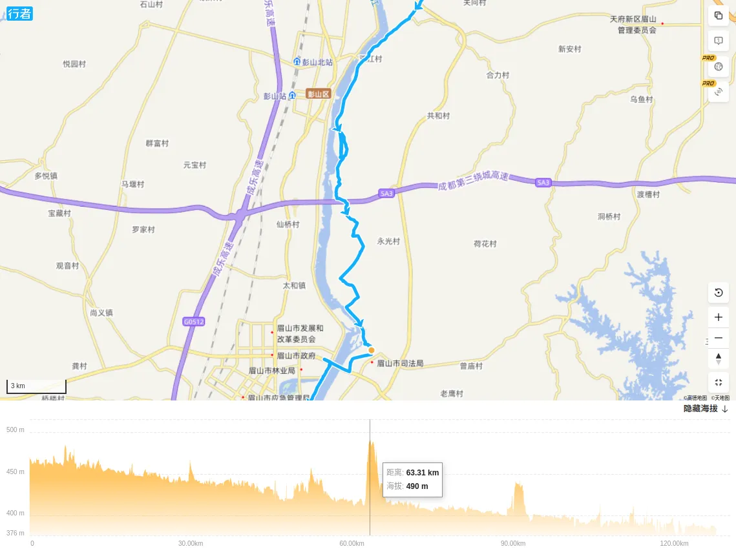
Task: Collapse the elevation panel down arrow
Action: [x=725, y=409]
